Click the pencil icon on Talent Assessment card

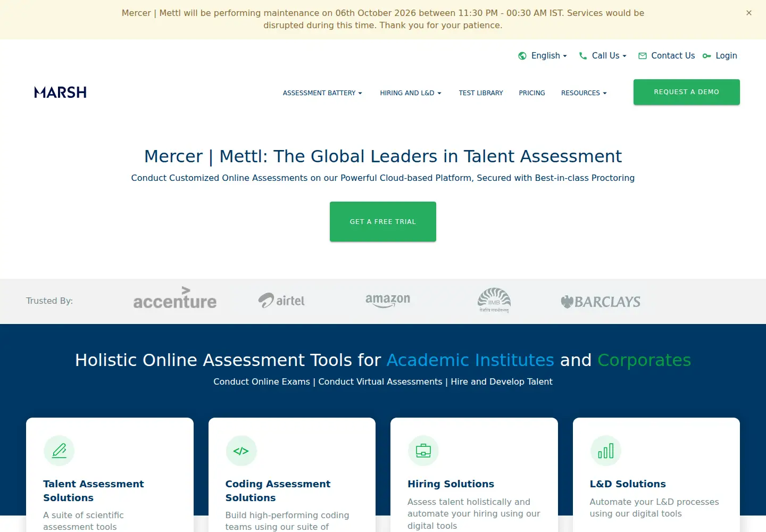(59, 451)
